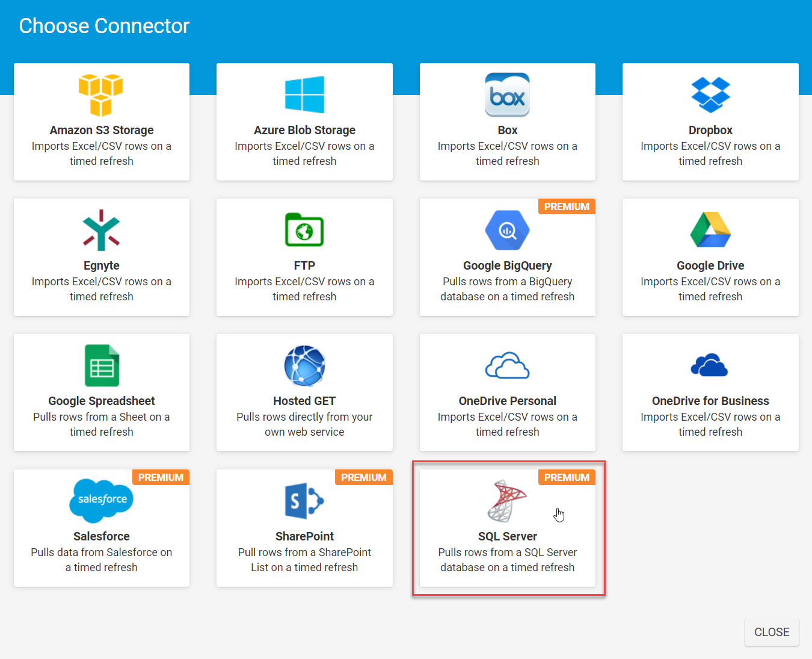Click the Choose Connector dialog heading

(104, 26)
